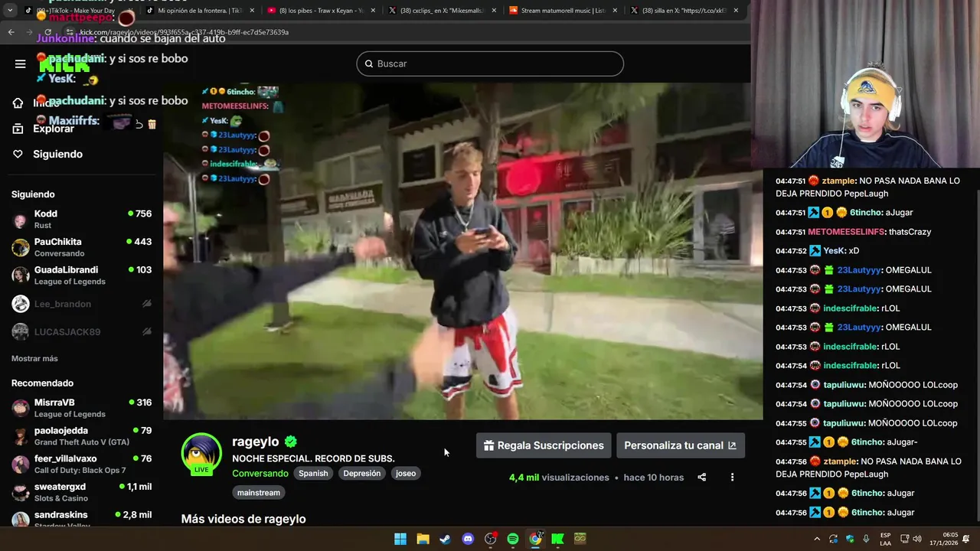Click the trash icon beside Maxiifrfs message
The width and height of the screenshot is (980, 551).
[x=152, y=124]
